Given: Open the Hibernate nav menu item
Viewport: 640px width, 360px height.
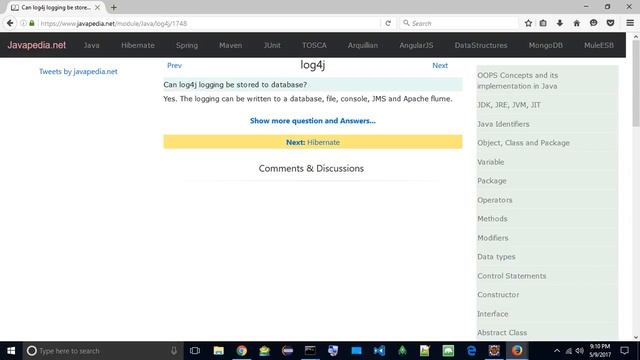Looking at the screenshot, I should pos(138,45).
